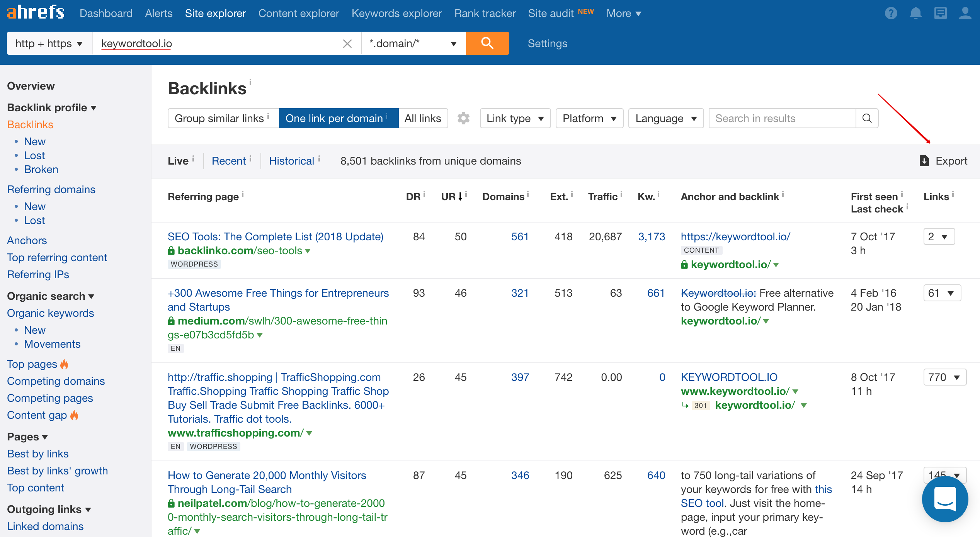The height and width of the screenshot is (537, 980).
Task: Open the More menu in header
Action: (624, 13)
